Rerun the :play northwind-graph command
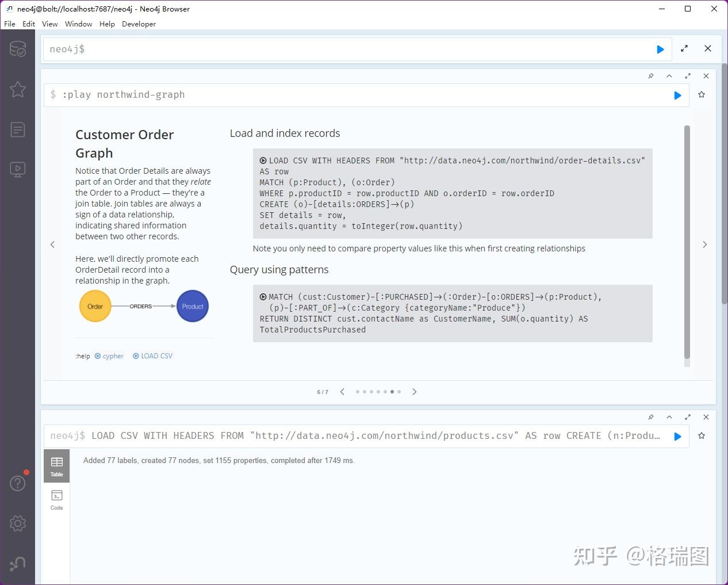728x585 pixels. click(677, 95)
